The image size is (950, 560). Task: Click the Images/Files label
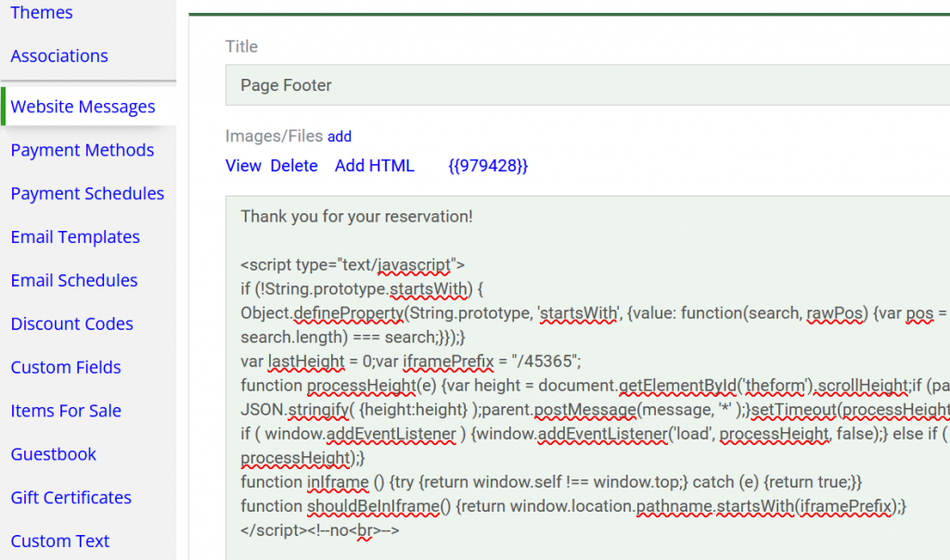(274, 136)
